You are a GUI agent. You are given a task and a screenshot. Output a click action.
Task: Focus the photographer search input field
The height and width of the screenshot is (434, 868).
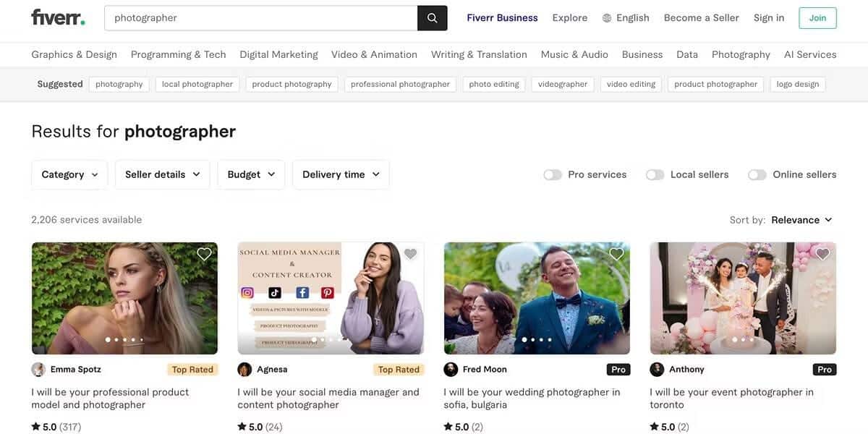261,18
